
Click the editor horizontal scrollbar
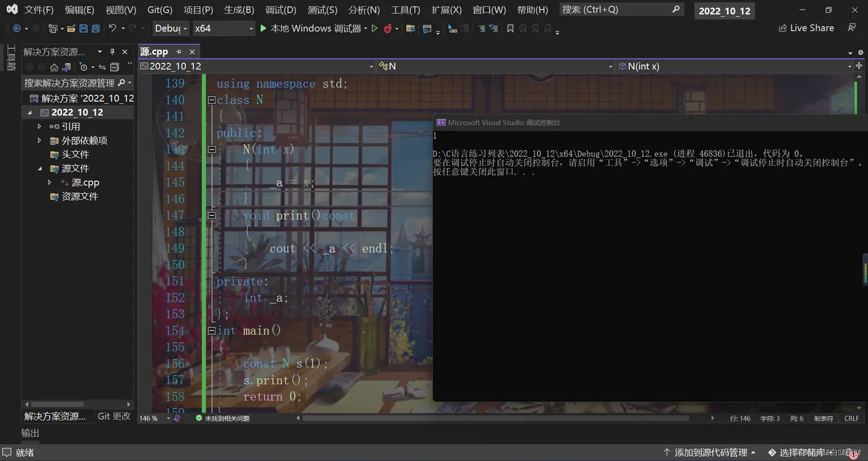495,418
